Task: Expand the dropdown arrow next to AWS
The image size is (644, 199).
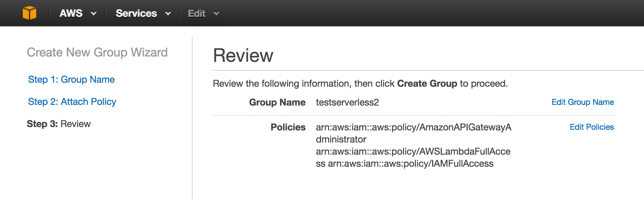Action: point(94,14)
